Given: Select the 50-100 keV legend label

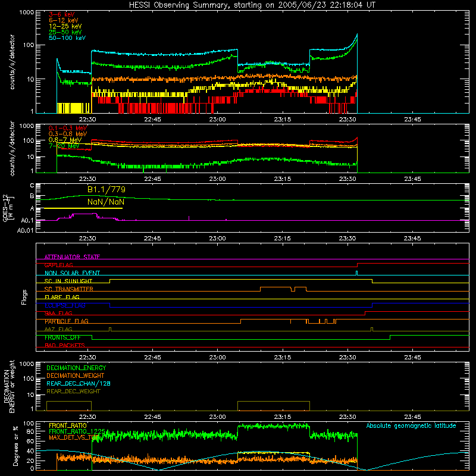Looking at the screenshot, I should [x=67, y=38].
